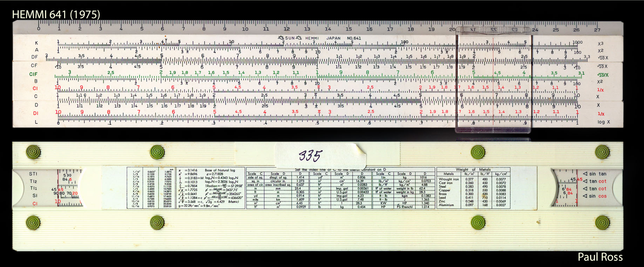The width and height of the screenshot is (644, 267).
Task: Click the 'SUN HEMMI' logo text
Action: pos(298,38)
